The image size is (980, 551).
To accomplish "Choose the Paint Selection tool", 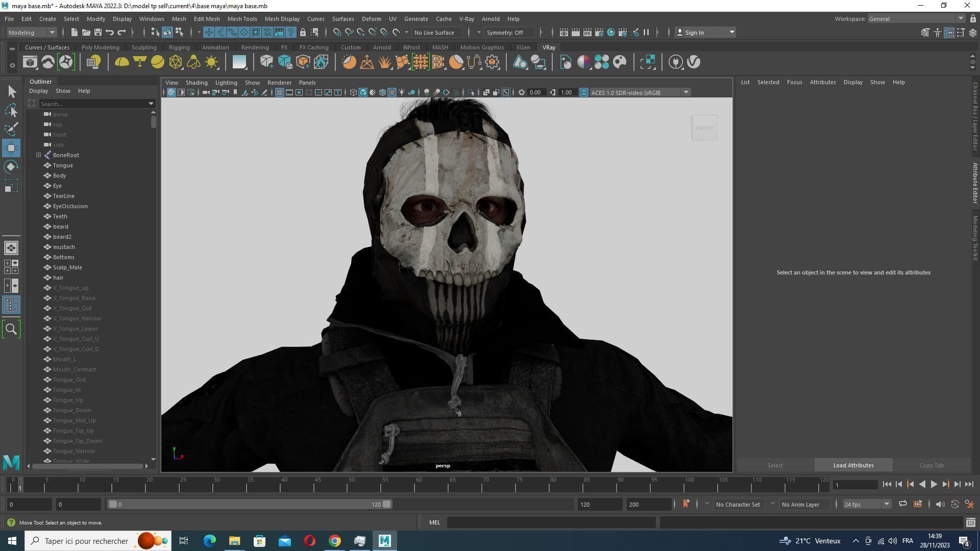I will (x=12, y=129).
